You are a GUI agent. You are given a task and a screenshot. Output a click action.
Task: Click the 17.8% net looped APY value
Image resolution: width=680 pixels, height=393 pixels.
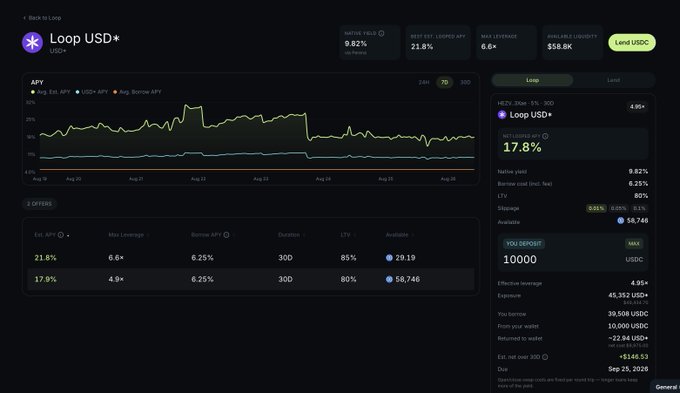tap(522, 147)
